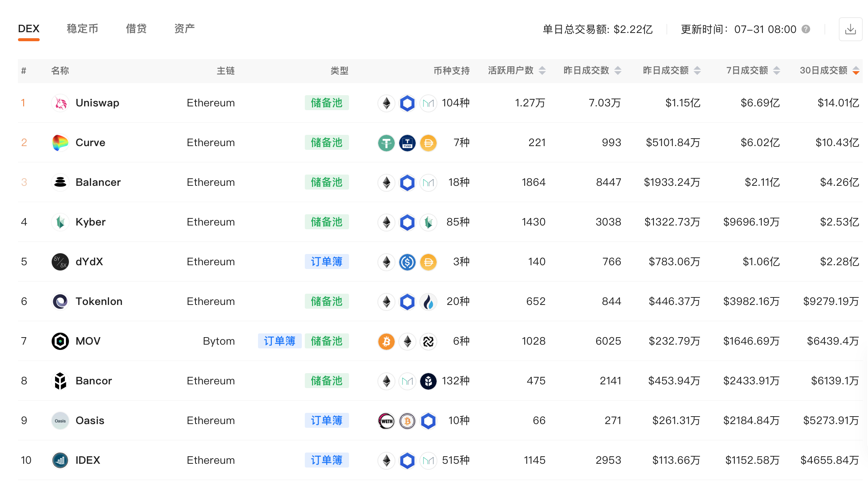The height and width of the screenshot is (481, 868).
Task: Click the 订单簿 tag in dYdX row
Action: pos(327,262)
